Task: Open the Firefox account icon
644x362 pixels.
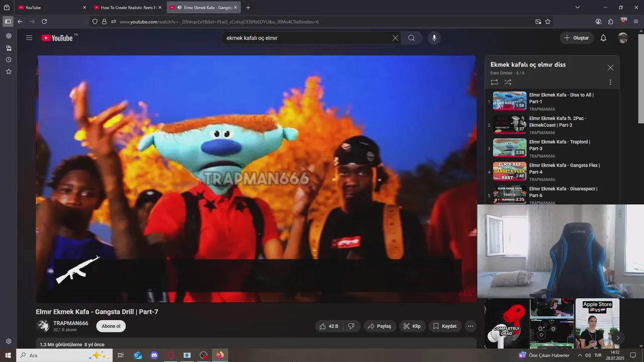Action: (598, 22)
